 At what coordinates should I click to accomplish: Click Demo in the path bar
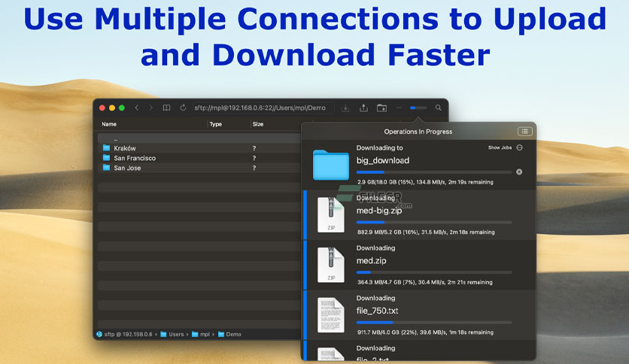point(233,335)
